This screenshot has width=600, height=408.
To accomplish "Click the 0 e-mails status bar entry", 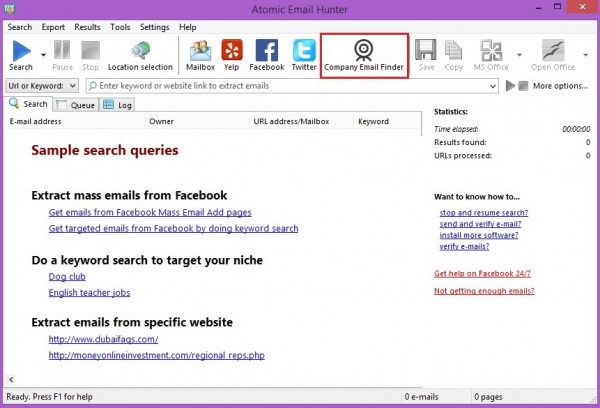I will tap(421, 397).
